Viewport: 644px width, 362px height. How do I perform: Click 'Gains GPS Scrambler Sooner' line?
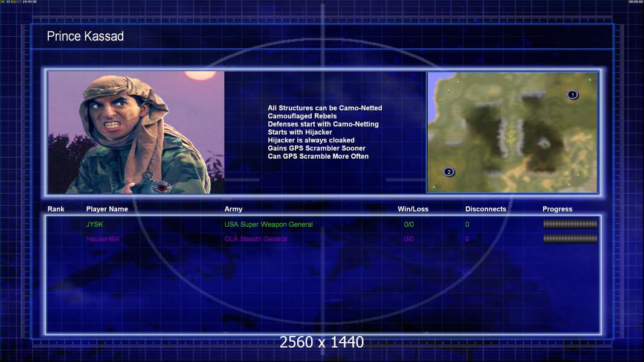coord(316,148)
